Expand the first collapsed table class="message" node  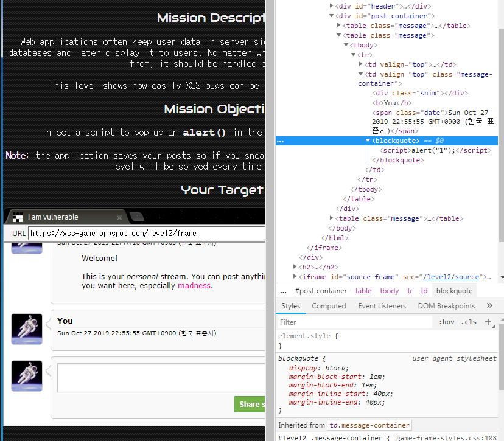(x=339, y=26)
